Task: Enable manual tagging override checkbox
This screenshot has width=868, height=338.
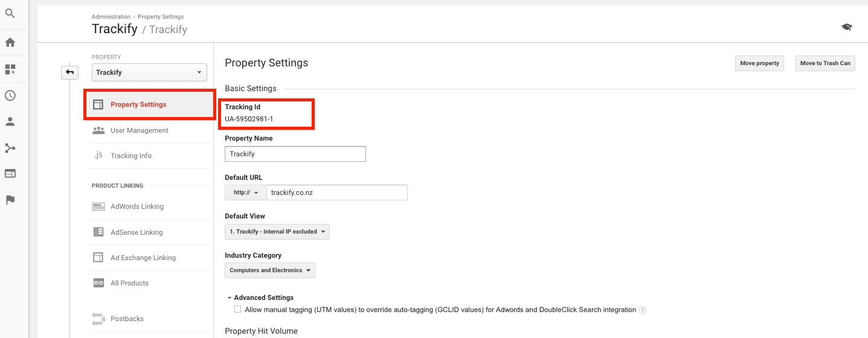Action: 237,310
